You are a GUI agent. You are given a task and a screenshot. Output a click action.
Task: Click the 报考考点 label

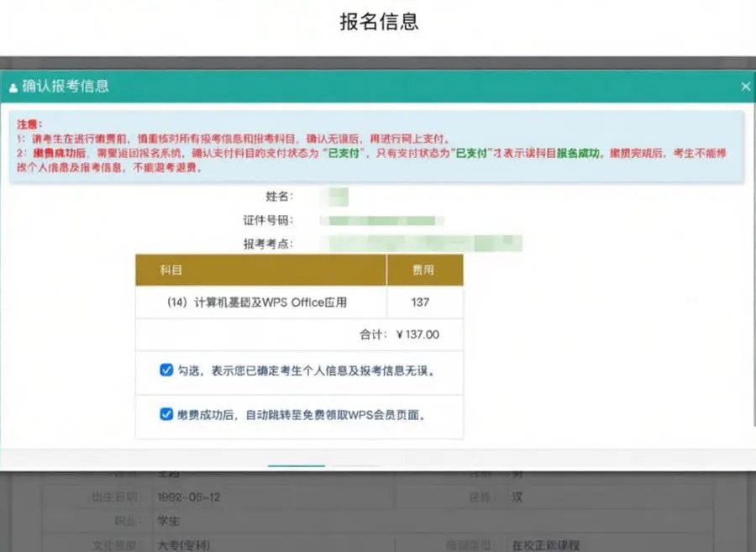268,244
